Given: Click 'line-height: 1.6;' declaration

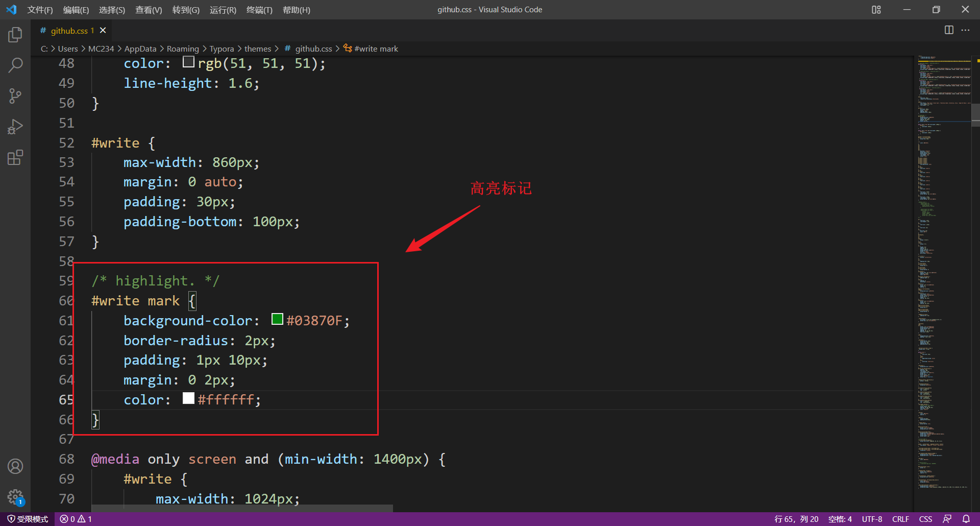Looking at the screenshot, I should pos(191,83).
